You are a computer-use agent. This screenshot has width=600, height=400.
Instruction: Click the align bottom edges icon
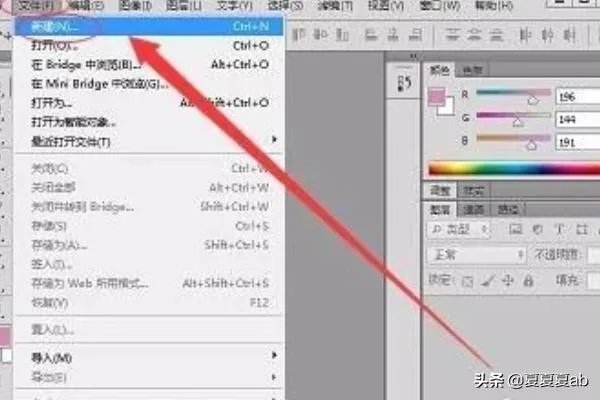pyautogui.click(x=342, y=35)
